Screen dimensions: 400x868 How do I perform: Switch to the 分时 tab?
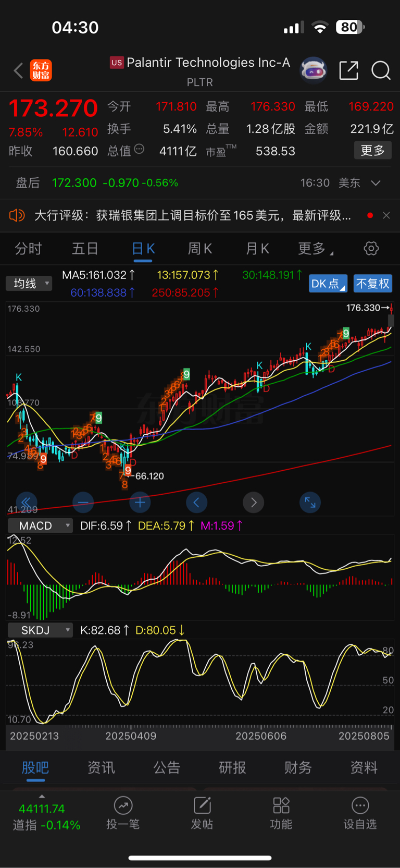[x=28, y=249]
